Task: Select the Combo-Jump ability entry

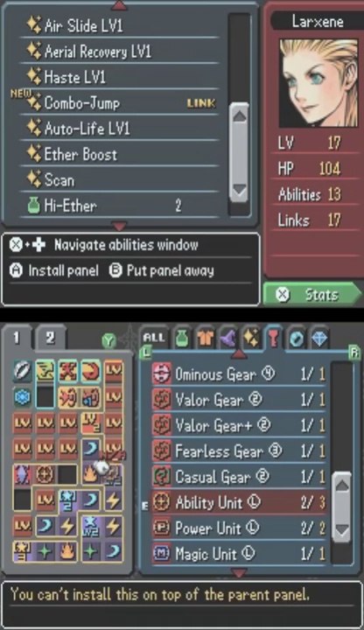Action: pyautogui.click(x=120, y=103)
